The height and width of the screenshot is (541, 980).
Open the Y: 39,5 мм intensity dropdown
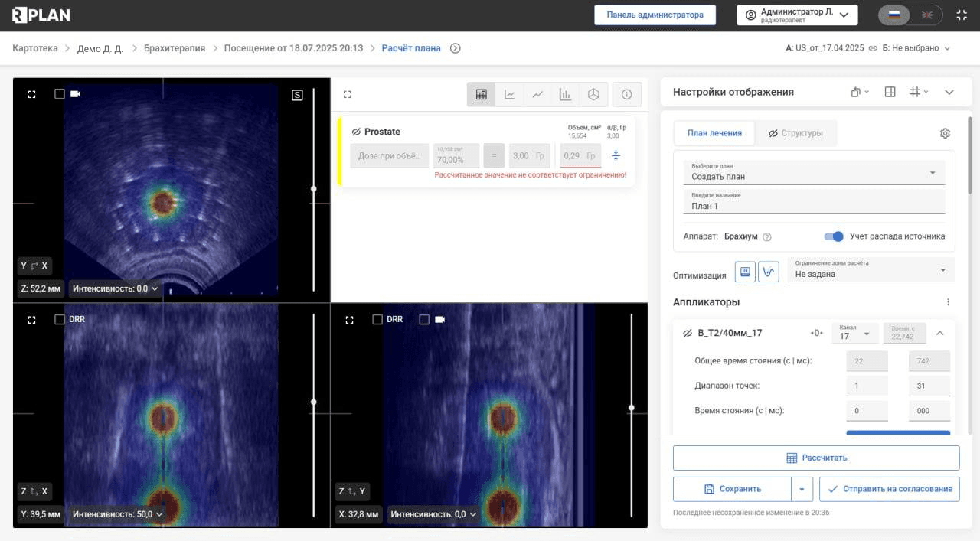(116, 514)
